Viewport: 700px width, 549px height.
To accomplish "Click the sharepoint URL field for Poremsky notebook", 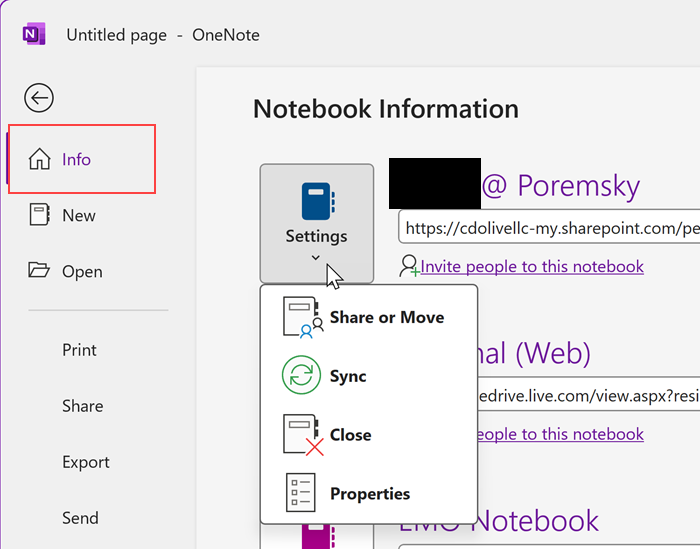I will tap(549, 228).
